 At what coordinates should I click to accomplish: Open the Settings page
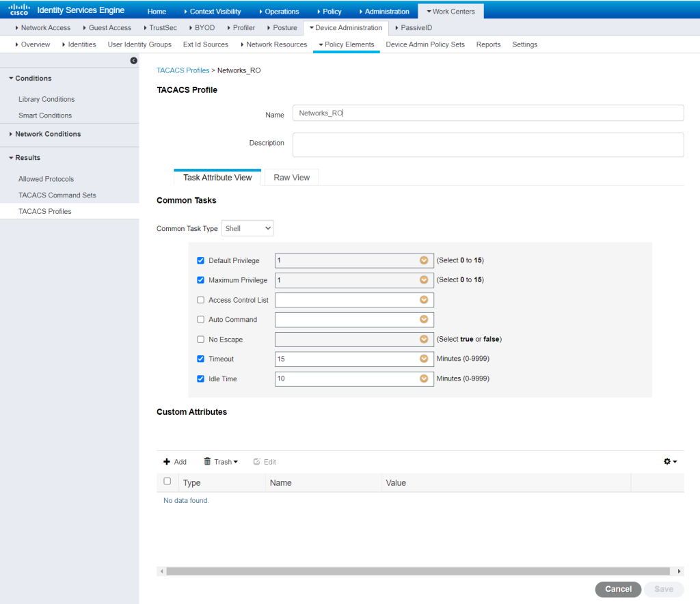[x=524, y=44]
